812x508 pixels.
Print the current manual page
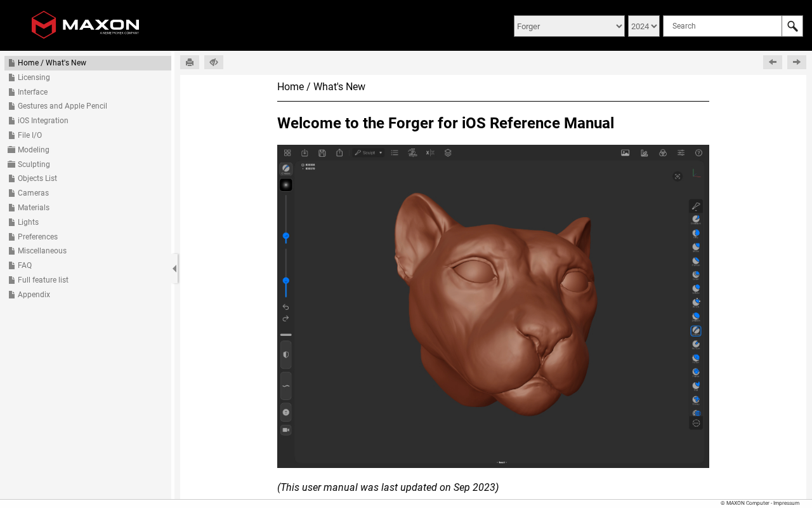coord(190,62)
